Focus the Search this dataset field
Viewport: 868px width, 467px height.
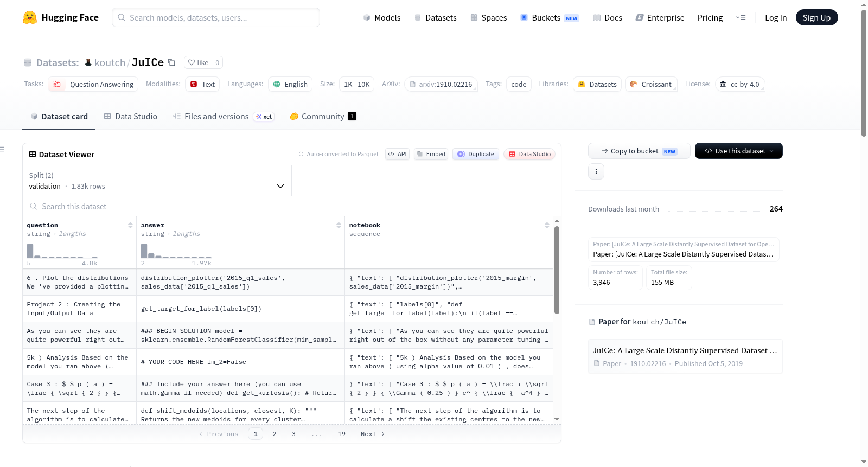point(292,206)
